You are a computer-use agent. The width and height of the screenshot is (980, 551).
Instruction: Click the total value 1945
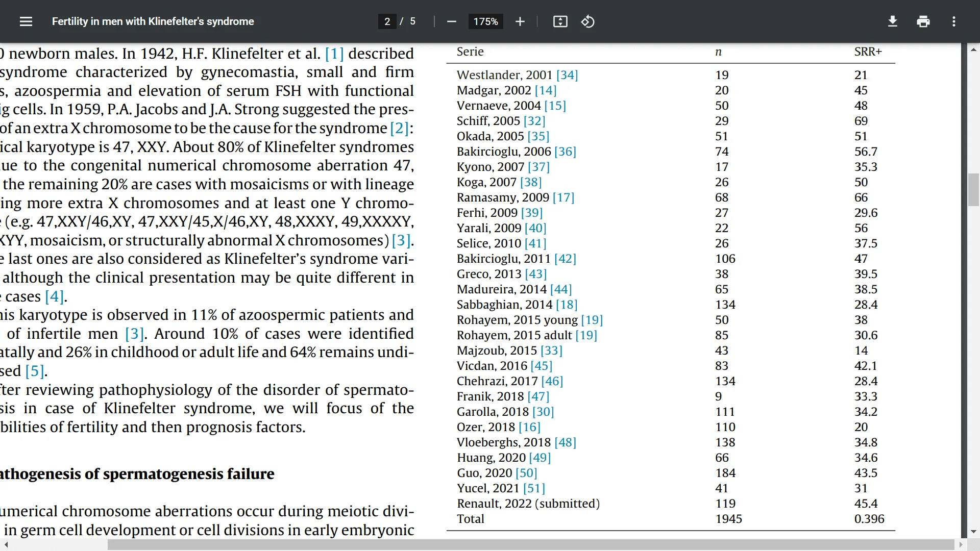(x=729, y=519)
